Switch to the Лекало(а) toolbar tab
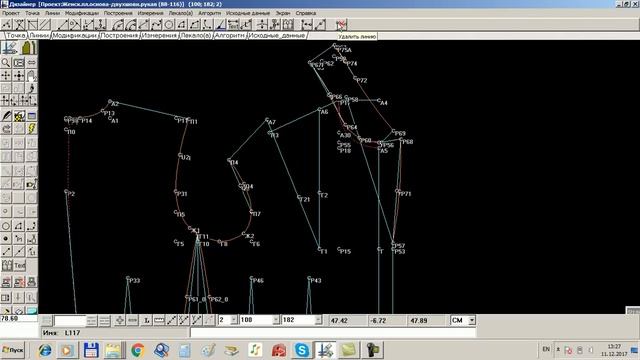 click(196, 36)
